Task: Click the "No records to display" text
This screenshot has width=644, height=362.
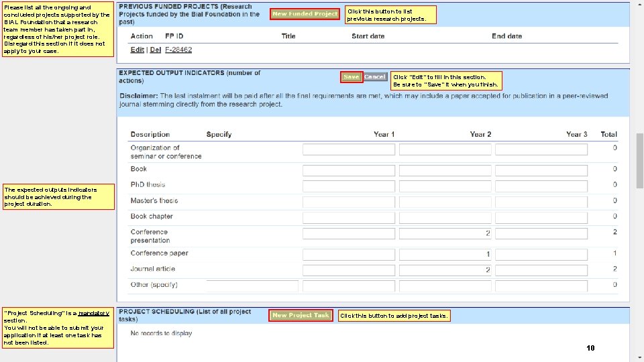Action: coord(161,333)
